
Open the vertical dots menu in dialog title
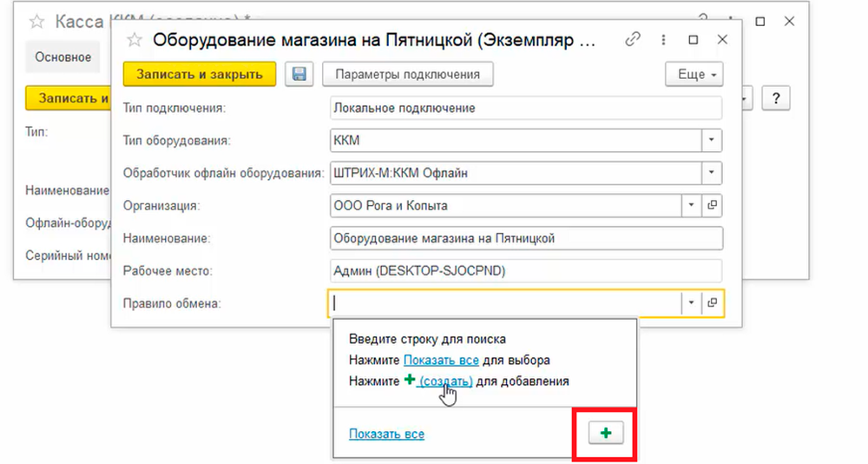664,39
